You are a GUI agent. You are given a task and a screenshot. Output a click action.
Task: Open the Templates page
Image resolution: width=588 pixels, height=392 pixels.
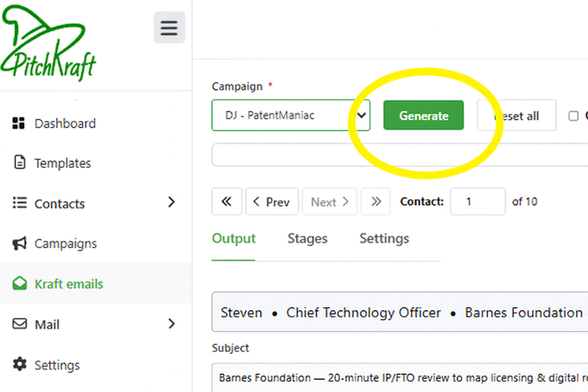coord(62,163)
